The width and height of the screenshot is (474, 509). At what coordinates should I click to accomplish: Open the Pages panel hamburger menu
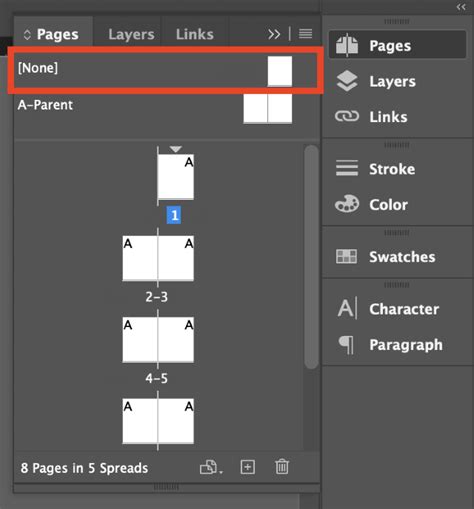coord(305,34)
